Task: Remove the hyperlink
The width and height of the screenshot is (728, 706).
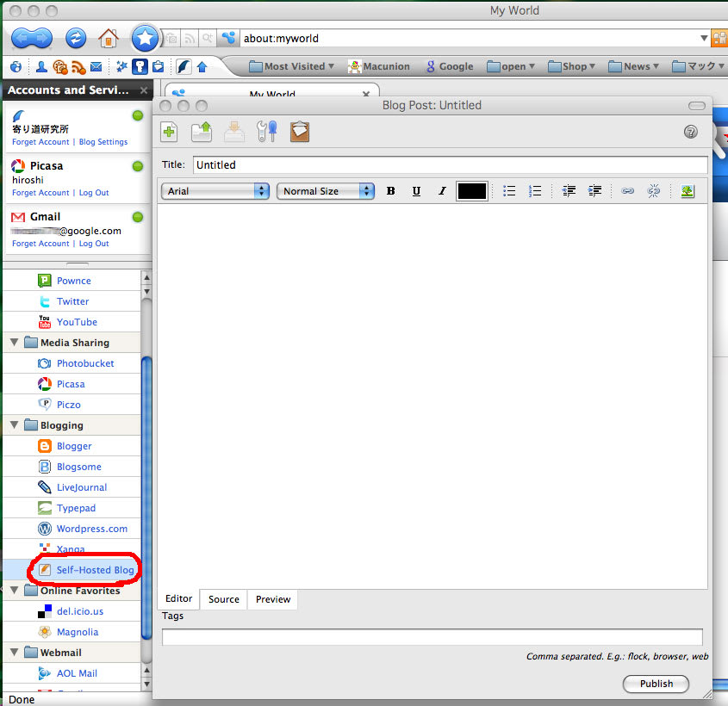Action: click(x=653, y=191)
